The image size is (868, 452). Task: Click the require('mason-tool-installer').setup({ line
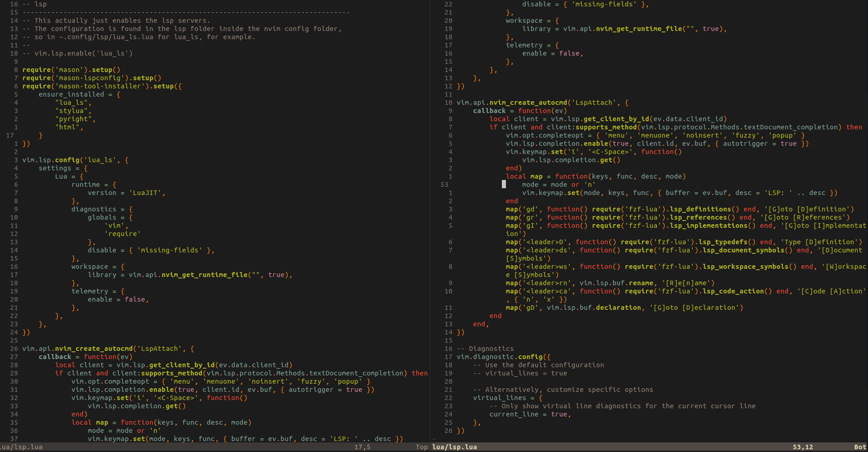(102, 86)
